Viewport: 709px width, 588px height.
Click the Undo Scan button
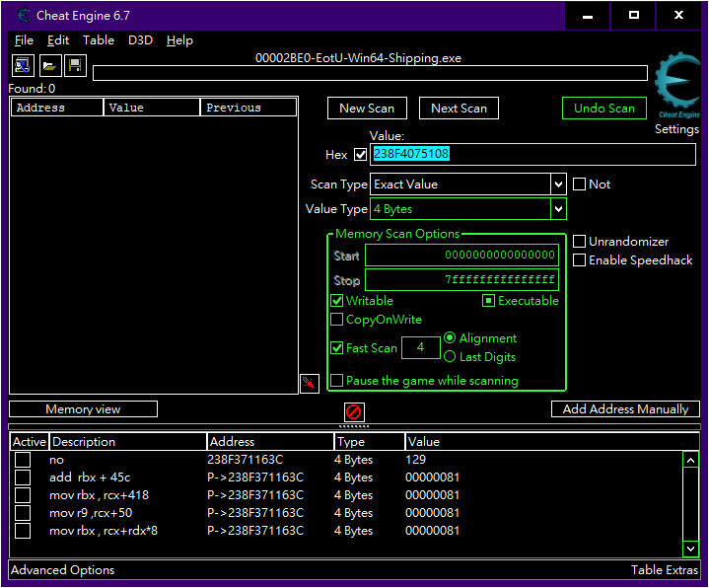[604, 109]
